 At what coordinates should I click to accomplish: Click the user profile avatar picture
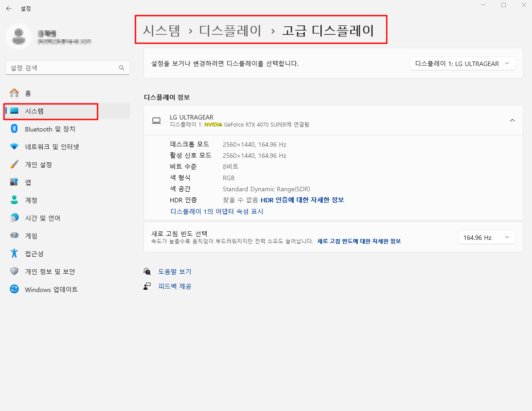point(19,37)
